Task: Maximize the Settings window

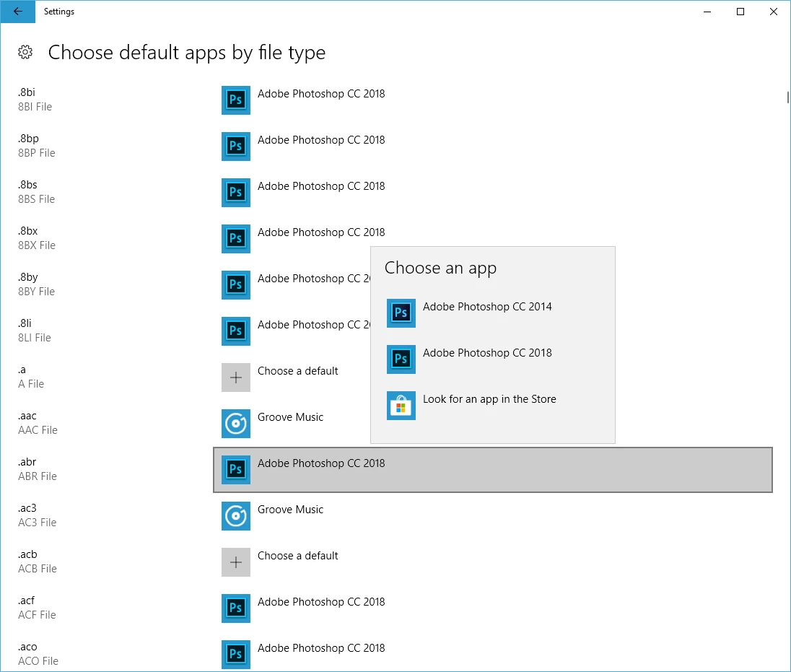Action: tap(740, 11)
